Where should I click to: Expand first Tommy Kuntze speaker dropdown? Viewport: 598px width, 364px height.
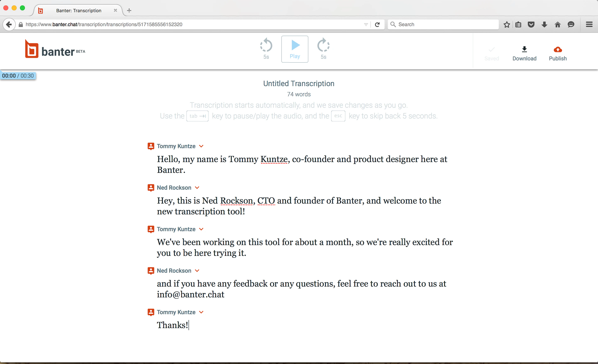click(201, 146)
